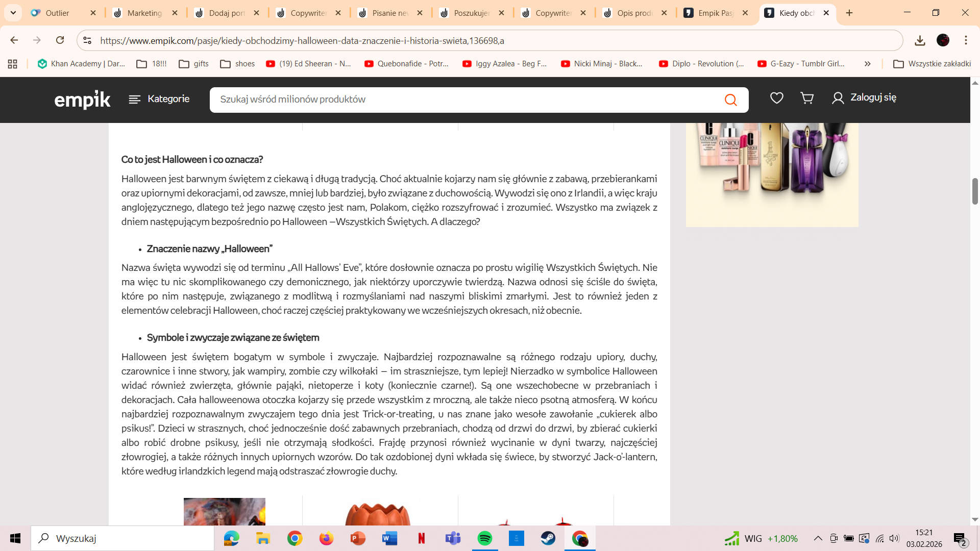
Task: View site information icon in address bar
Action: tap(87, 40)
